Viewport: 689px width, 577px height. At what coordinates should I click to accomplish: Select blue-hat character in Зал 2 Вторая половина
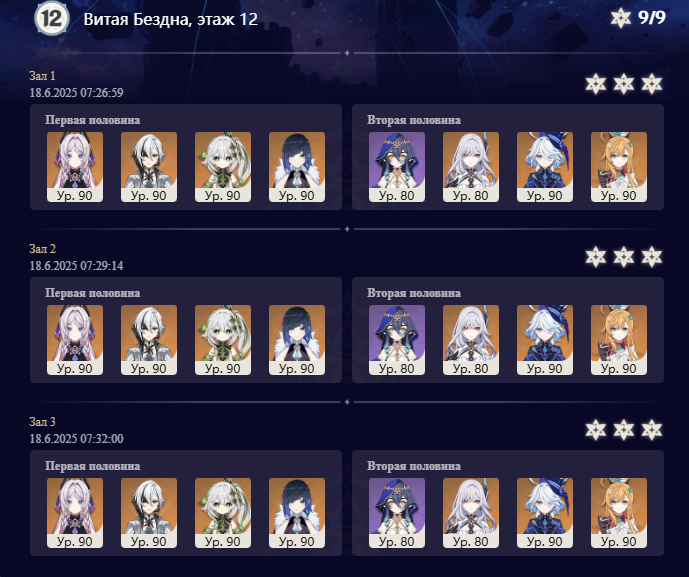pyautogui.click(x=545, y=340)
